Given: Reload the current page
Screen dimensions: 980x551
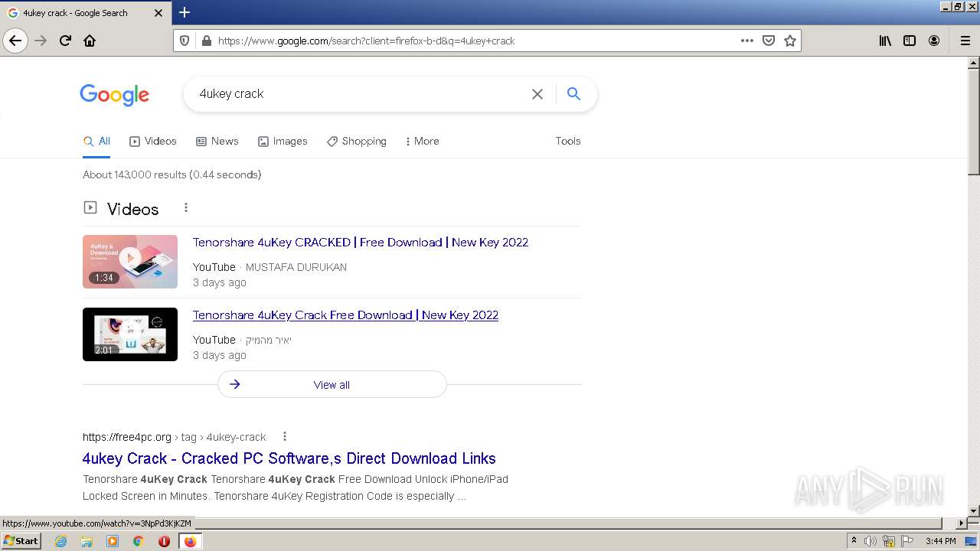Looking at the screenshot, I should coord(65,41).
